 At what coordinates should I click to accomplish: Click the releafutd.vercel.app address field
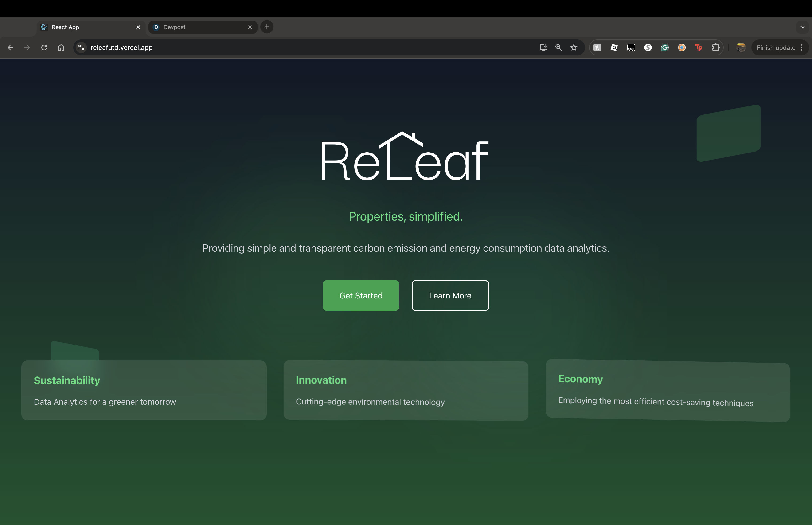point(273,48)
